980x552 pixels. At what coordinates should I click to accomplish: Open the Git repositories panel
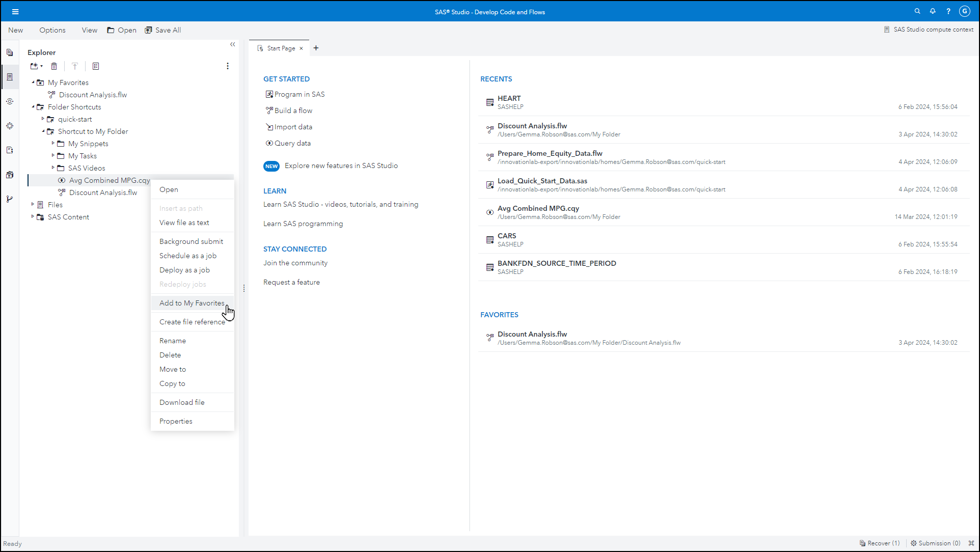pyautogui.click(x=10, y=199)
